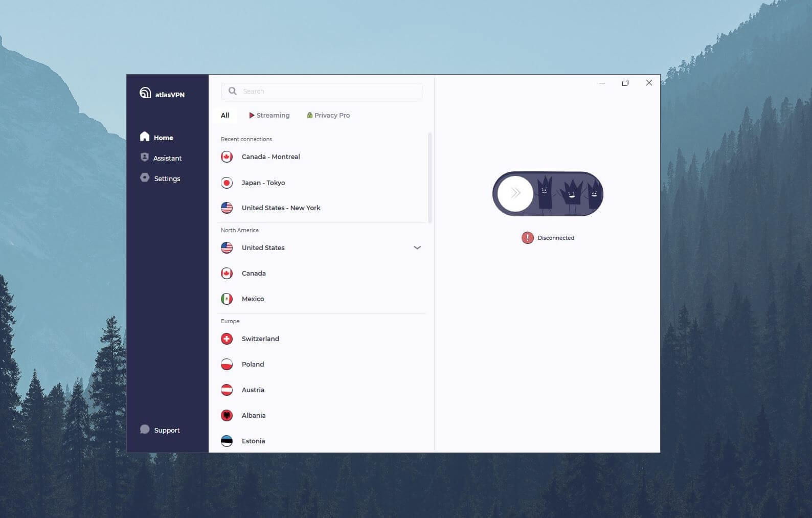Maximize the atlasVPN window

coord(625,83)
